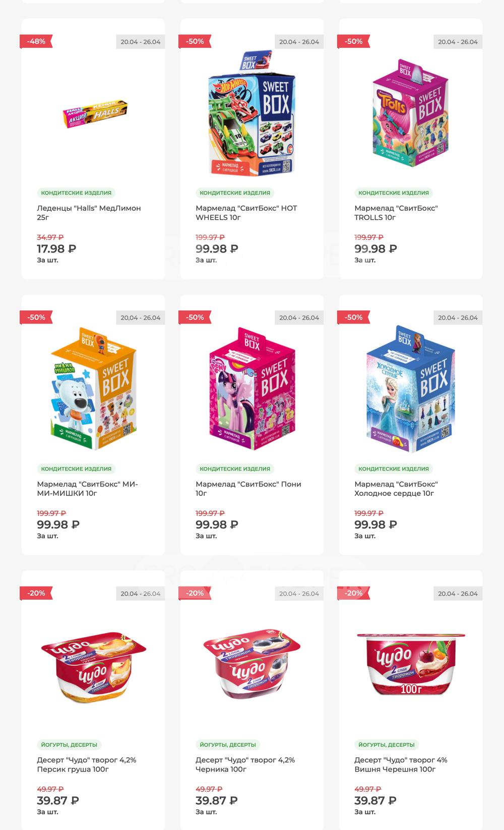Click the 99.98 ₽ price of Холодное сердце

coord(375,525)
